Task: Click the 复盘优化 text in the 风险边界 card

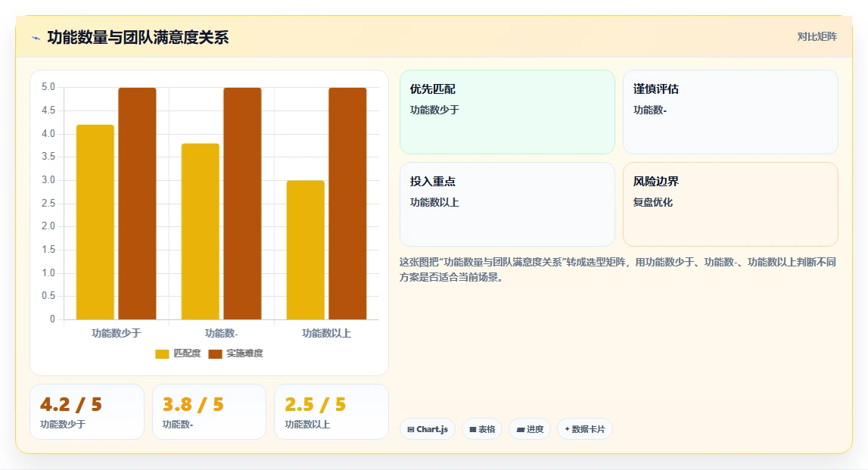Action: tap(652, 203)
